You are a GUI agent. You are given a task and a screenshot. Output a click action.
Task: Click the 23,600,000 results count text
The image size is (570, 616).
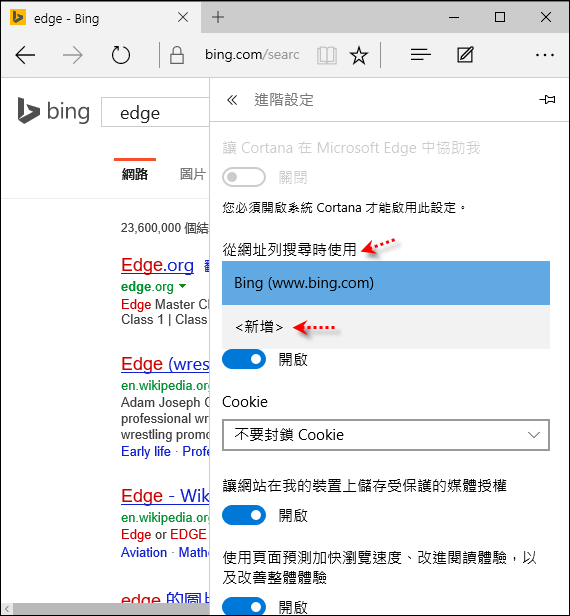coord(165,228)
